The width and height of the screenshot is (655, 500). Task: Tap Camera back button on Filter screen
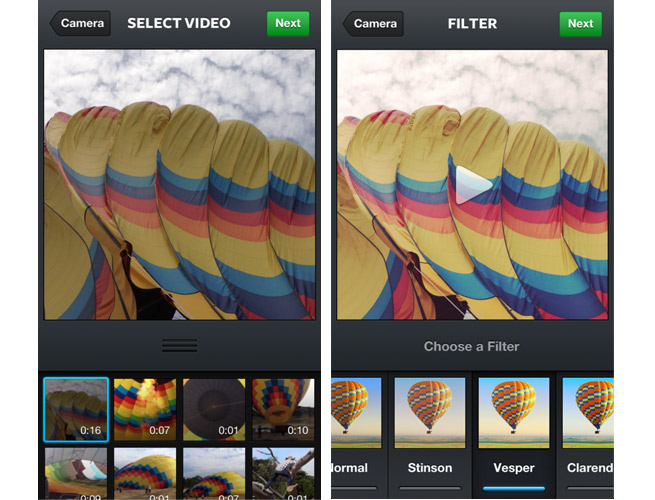click(373, 23)
